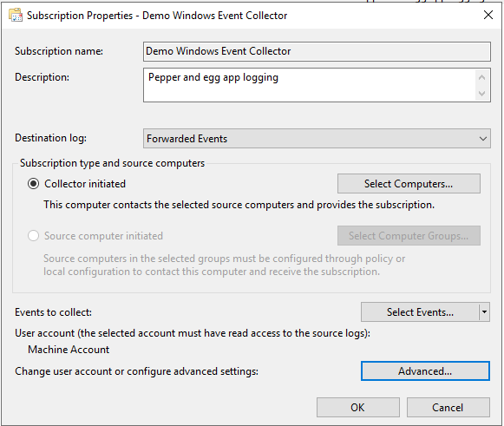Open the Select Computers dialog

[409, 184]
